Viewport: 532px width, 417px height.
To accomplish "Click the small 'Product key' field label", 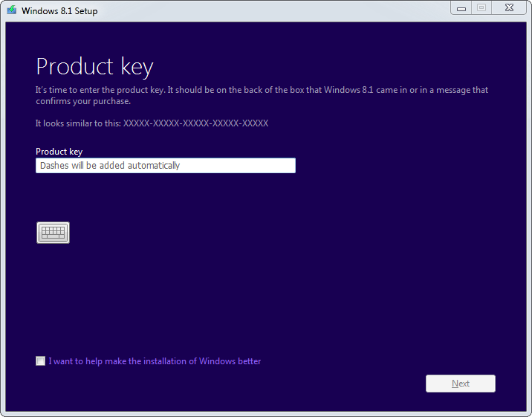I will tap(59, 152).
